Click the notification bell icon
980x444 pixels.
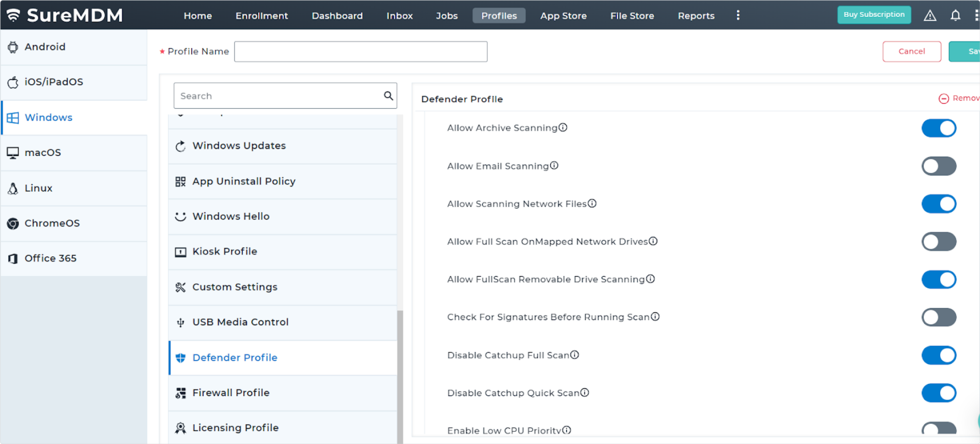point(955,15)
